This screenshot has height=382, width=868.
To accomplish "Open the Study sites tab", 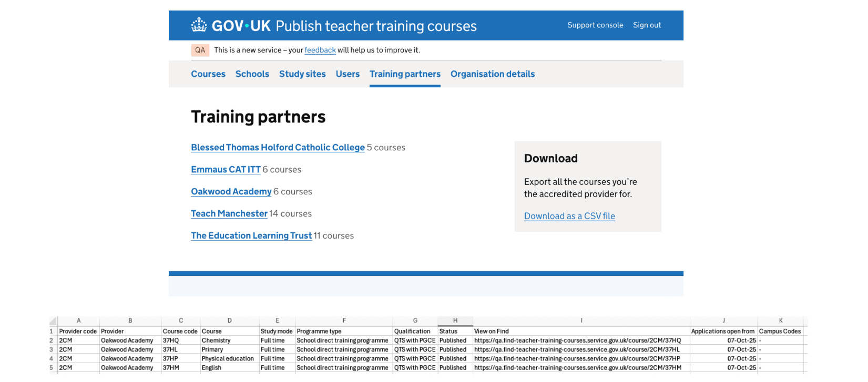I will click(x=302, y=74).
